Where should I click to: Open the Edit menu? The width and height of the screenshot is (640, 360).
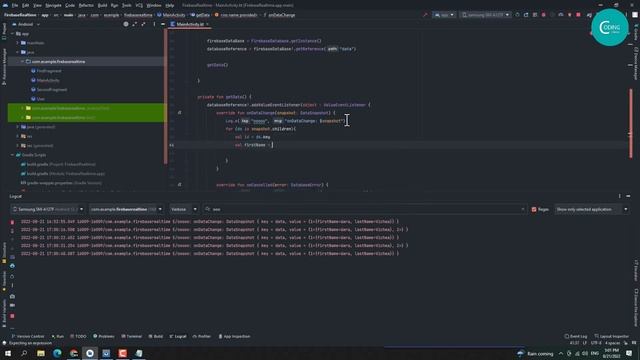26,5
